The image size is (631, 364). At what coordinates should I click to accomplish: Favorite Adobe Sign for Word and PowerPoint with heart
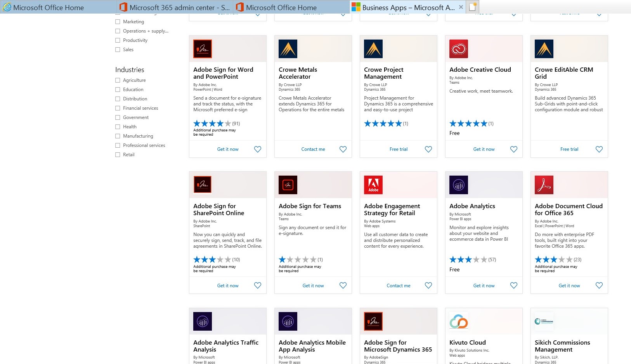pyautogui.click(x=258, y=149)
